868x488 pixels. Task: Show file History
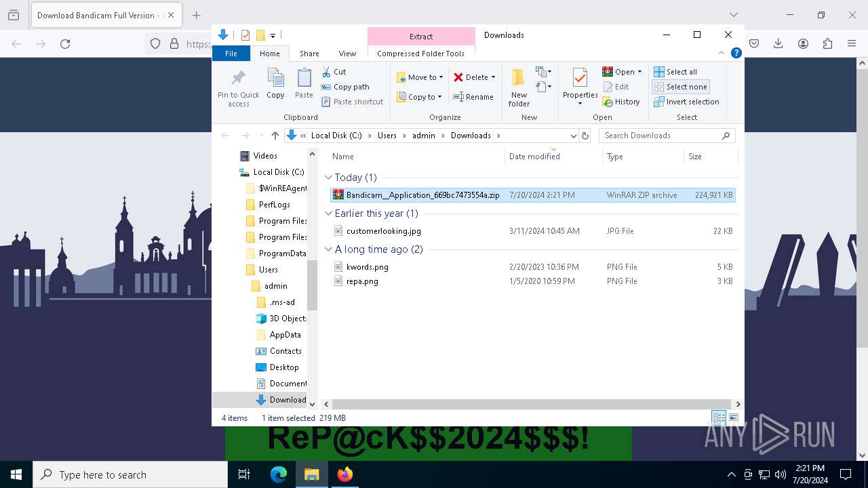pos(620,102)
